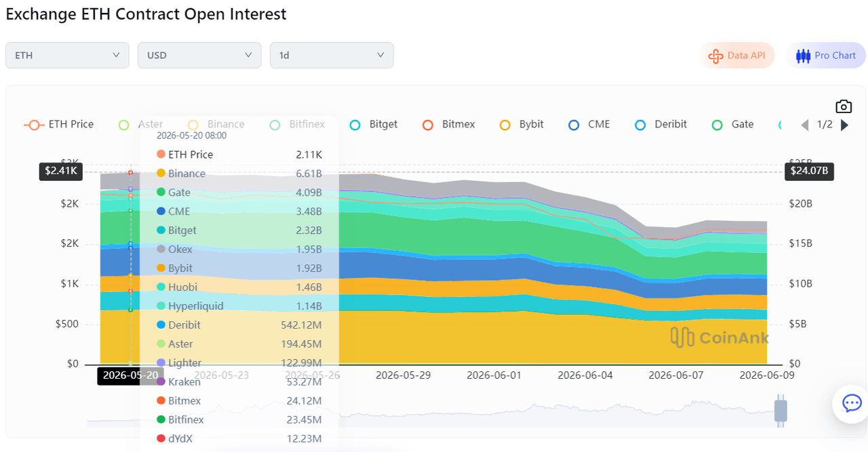
Task: Click the Kraken 53.27M tooltip row
Action: coord(239,382)
